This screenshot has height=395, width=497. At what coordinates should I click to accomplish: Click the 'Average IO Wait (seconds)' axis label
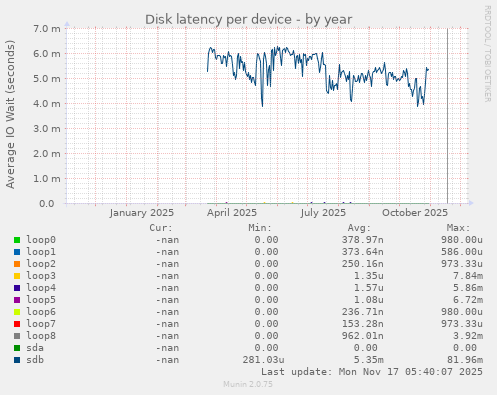10,114
